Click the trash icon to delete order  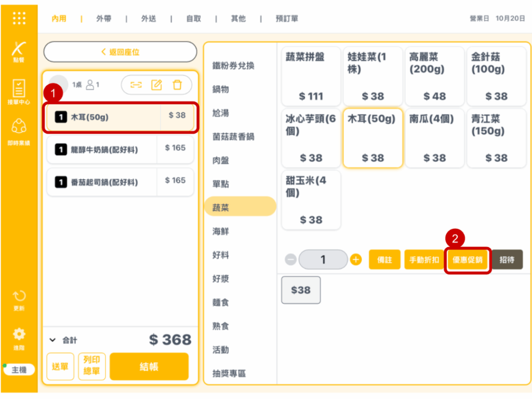pos(177,85)
